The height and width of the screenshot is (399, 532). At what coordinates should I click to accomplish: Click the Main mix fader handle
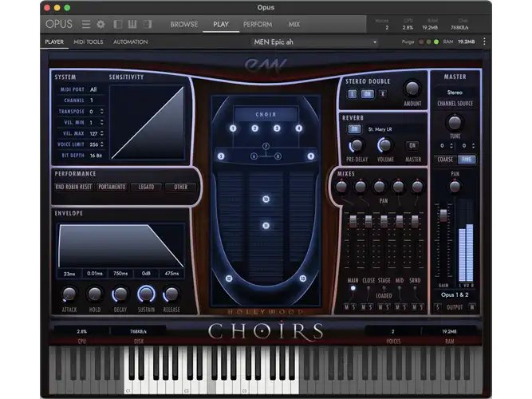point(353,221)
